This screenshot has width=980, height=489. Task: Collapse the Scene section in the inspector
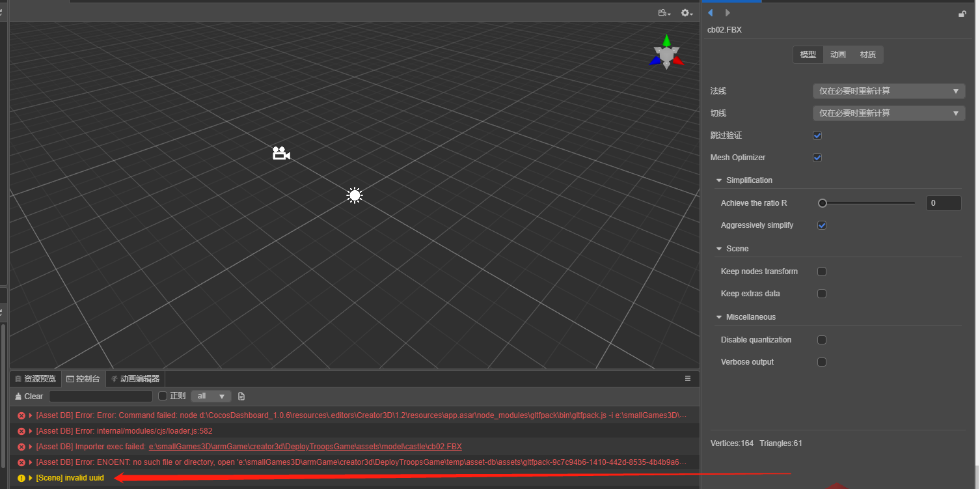tap(719, 249)
